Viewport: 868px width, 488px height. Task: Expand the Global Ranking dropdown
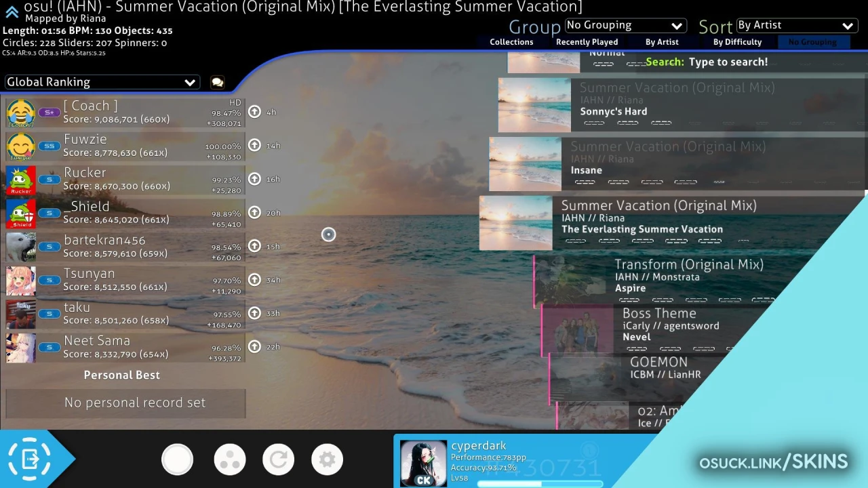click(101, 82)
